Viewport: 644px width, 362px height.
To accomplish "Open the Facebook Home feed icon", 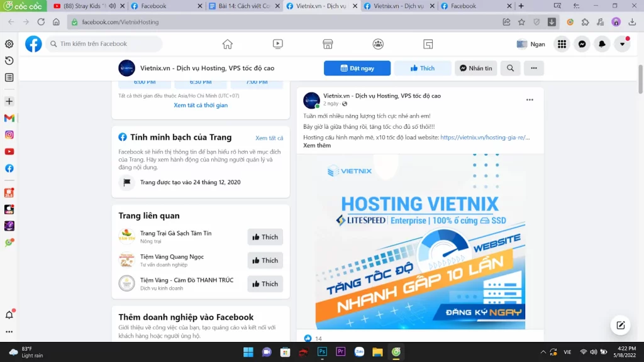I will tap(228, 44).
